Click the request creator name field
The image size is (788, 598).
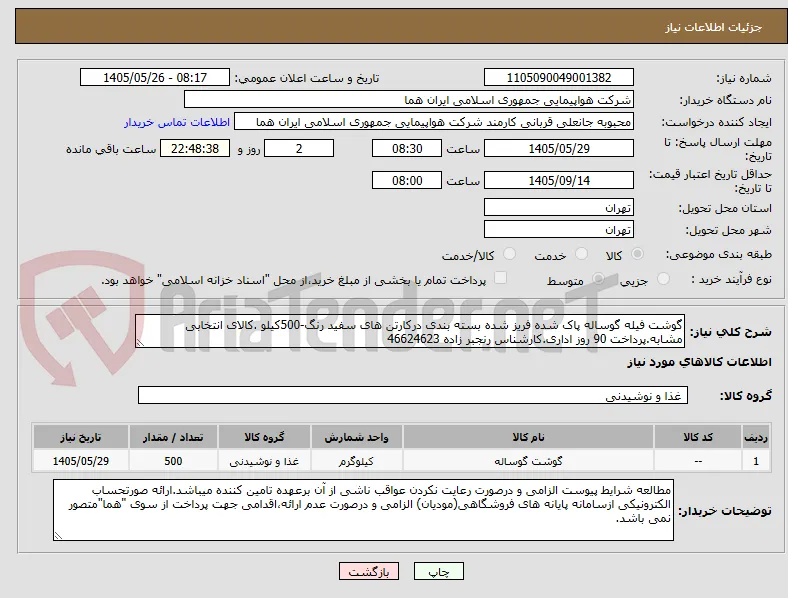coord(434,122)
